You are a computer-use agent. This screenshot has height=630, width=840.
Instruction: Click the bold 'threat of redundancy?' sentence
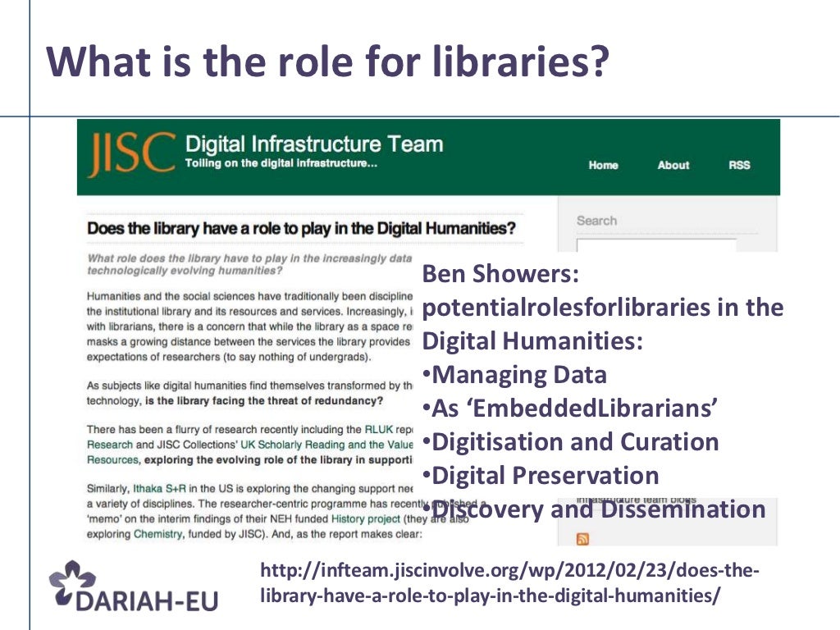[264, 400]
